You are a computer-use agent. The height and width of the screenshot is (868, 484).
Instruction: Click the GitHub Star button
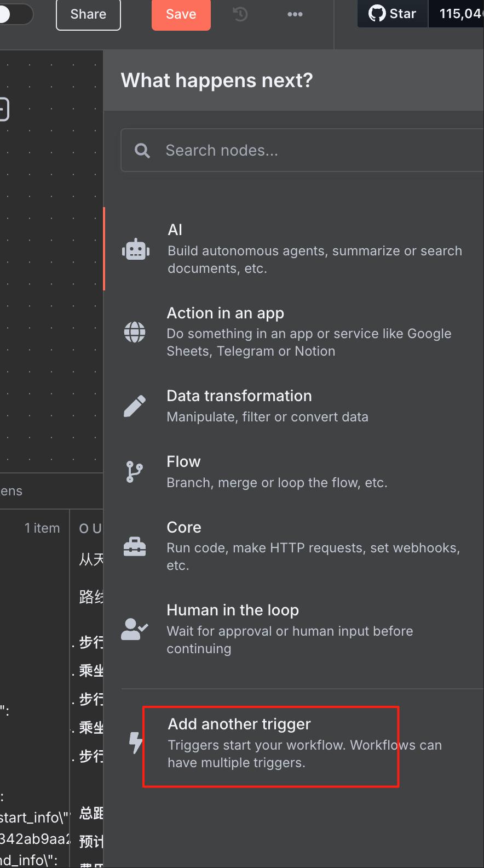tap(393, 14)
